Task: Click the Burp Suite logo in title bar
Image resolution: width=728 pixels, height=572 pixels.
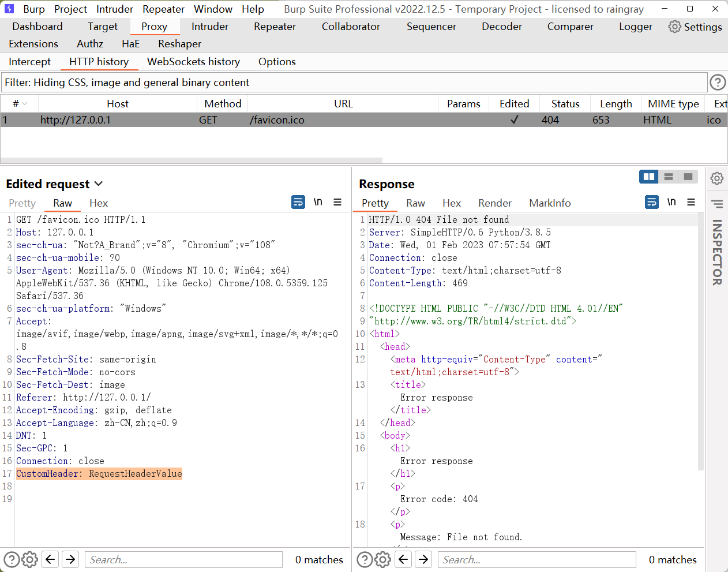Action: point(9,9)
